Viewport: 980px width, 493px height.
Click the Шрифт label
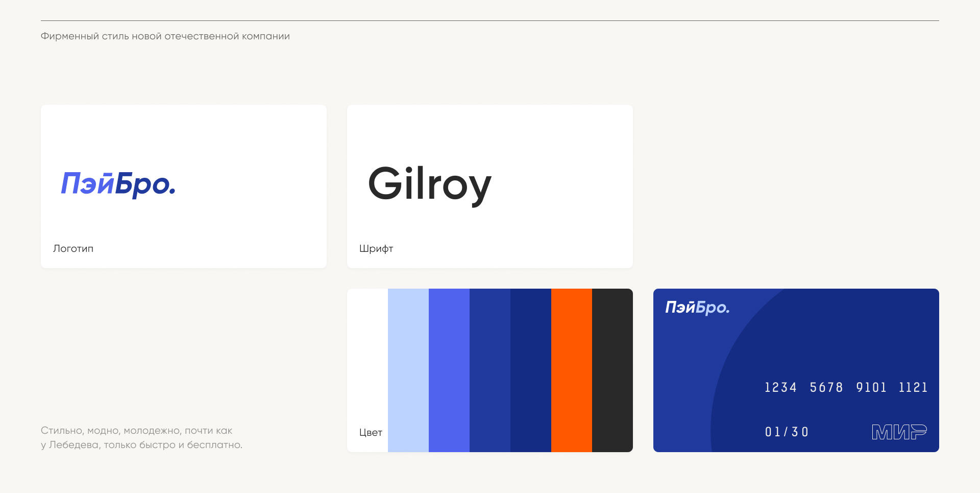tap(376, 249)
